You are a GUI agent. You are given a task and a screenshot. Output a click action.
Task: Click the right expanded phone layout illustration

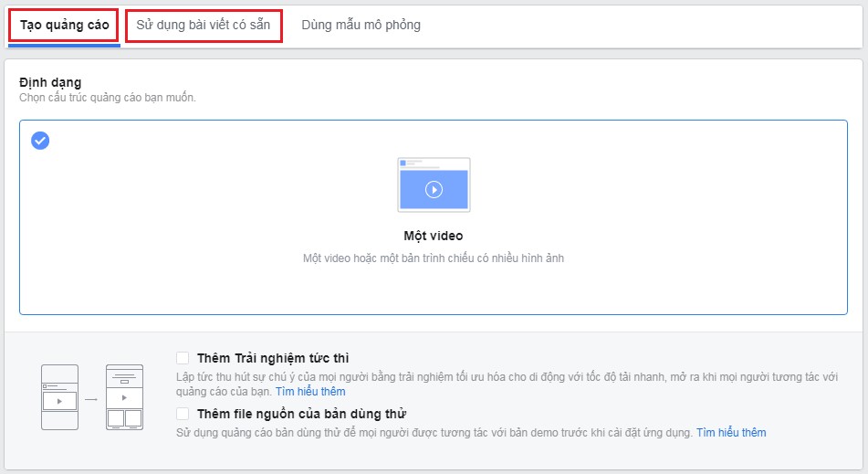point(124,397)
